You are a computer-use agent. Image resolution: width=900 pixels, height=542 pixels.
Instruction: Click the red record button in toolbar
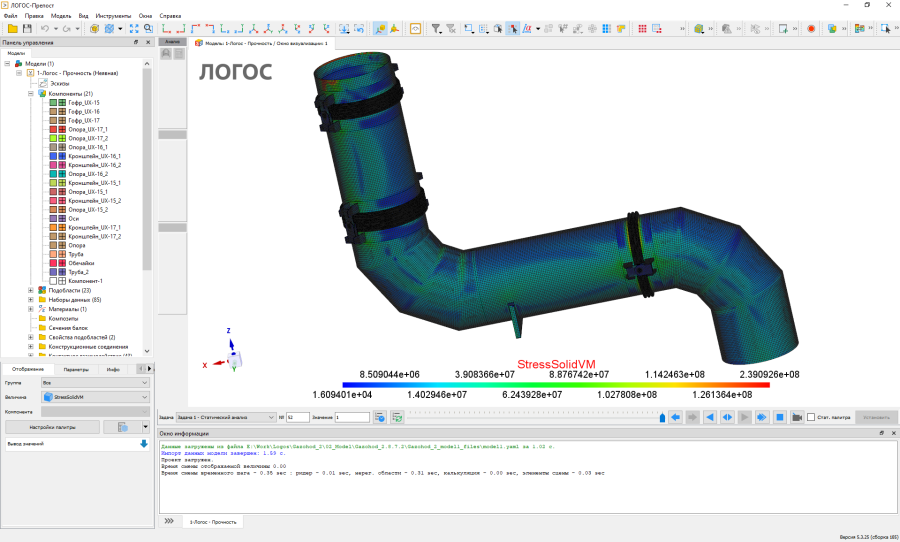[x=811, y=28]
